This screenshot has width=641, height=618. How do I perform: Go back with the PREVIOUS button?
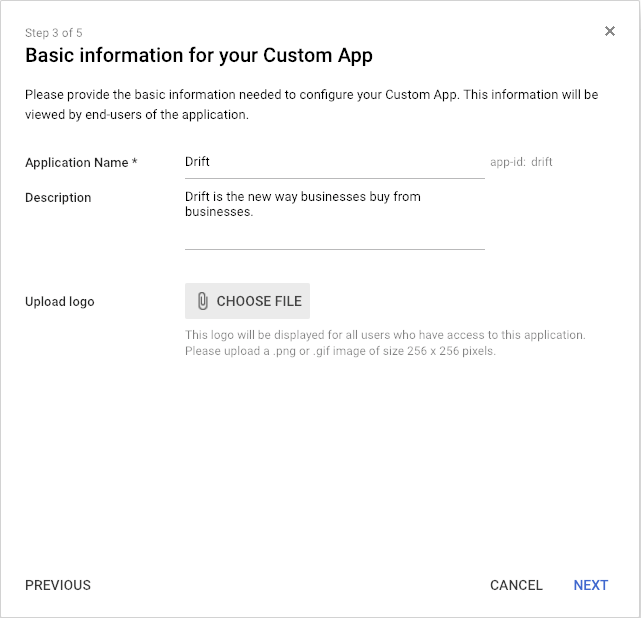(x=58, y=585)
